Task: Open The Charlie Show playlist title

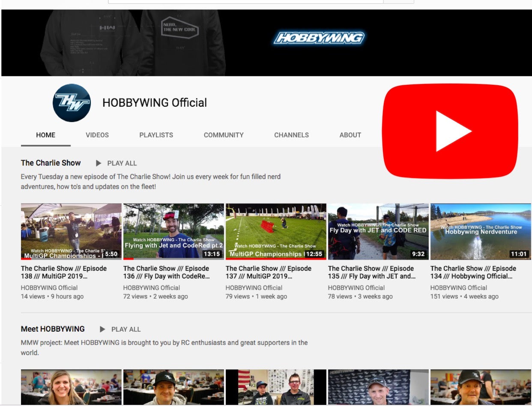Action: click(x=51, y=163)
